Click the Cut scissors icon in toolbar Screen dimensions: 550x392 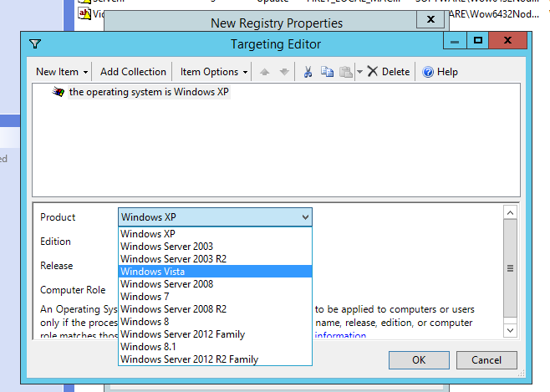pyautogui.click(x=308, y=72)
